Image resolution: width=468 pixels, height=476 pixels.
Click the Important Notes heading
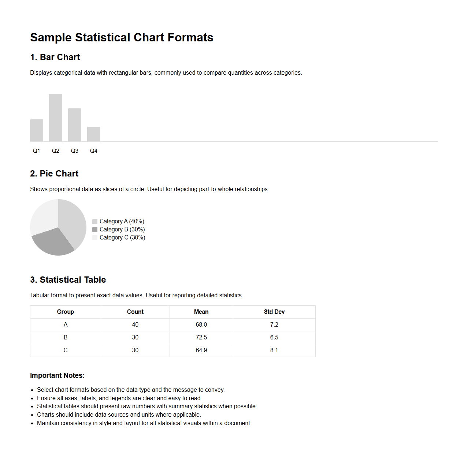click(x=57, y=376)
